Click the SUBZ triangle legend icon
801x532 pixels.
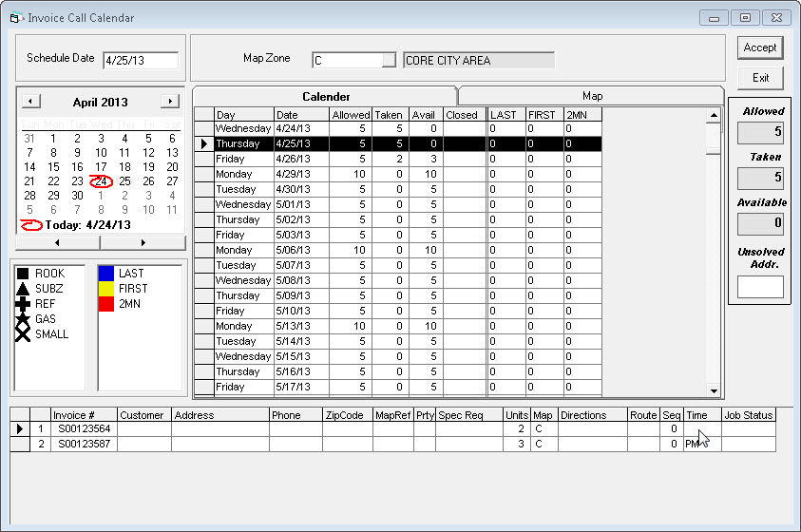pos(23,288)
